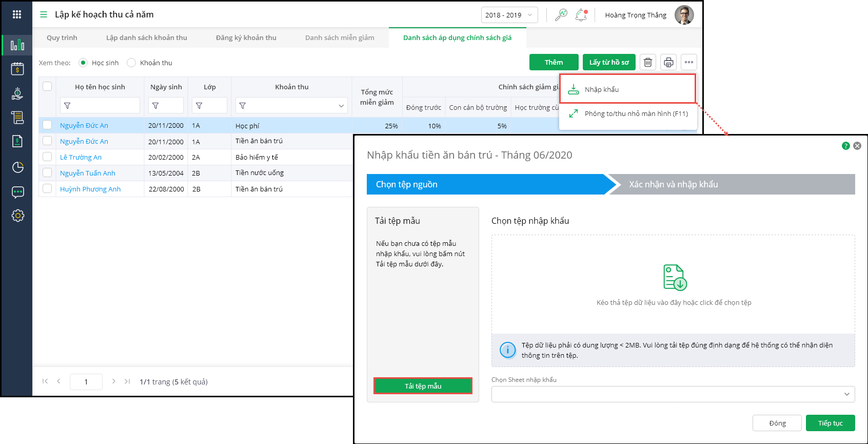Image resolution: width=868 pixels, height=444 pixels.
Task: Select the Danh sách áp dụng chính sách giá tab
Action: tap(458, 37)
